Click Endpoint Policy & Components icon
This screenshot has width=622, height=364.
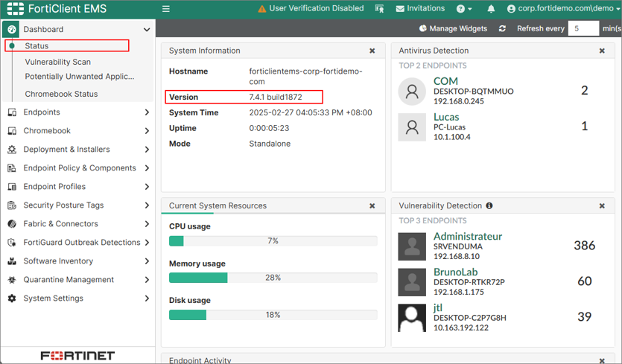12,168
